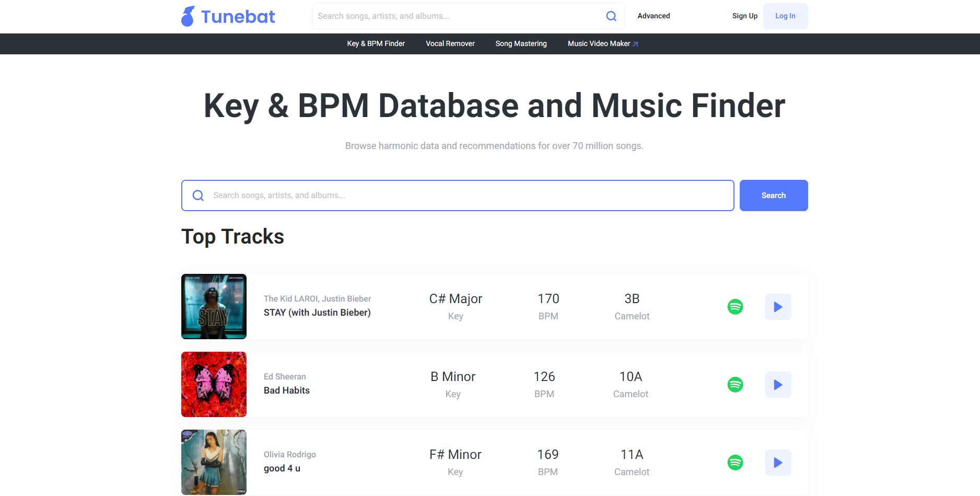The height and width of the screenshot is (496, 980).
Task: Click the Bad Habits butterfly album artwork
Action: 214,384
